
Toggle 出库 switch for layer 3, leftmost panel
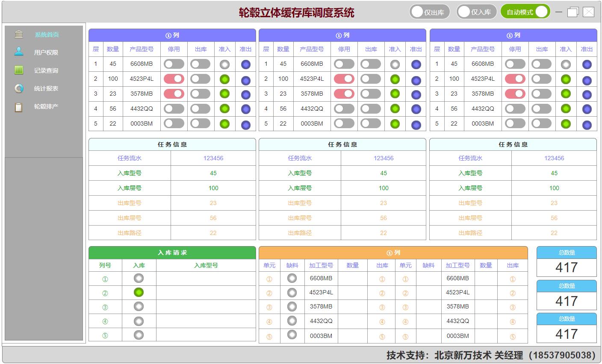[201, 94]
